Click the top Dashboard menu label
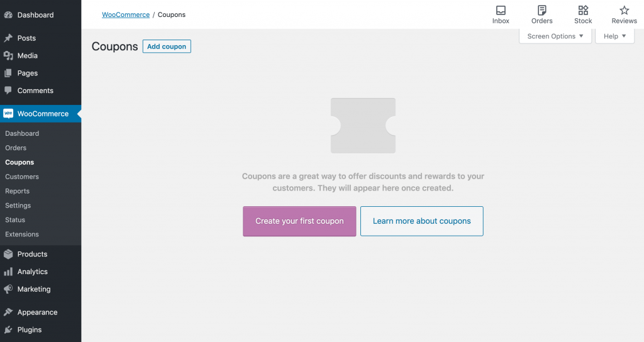 (35, 15)
